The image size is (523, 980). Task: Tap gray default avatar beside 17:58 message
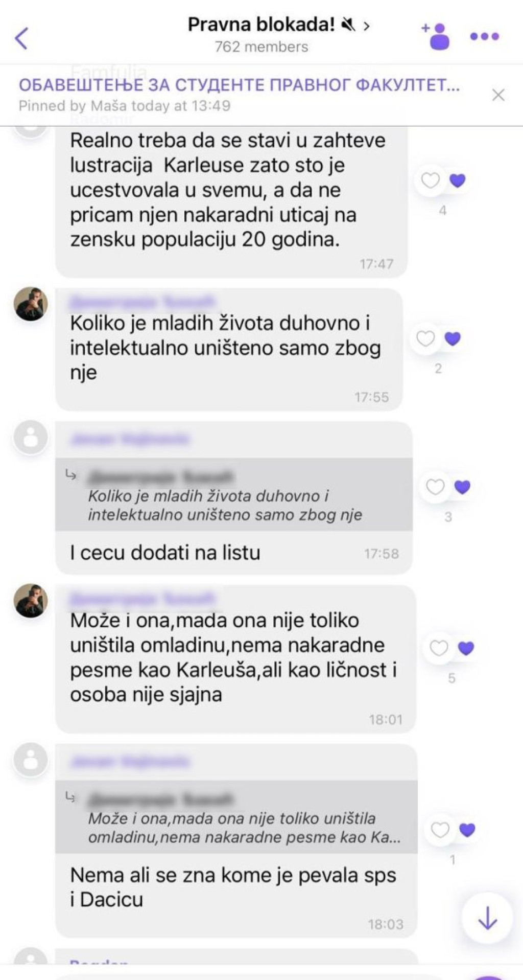tap(31, 438)
